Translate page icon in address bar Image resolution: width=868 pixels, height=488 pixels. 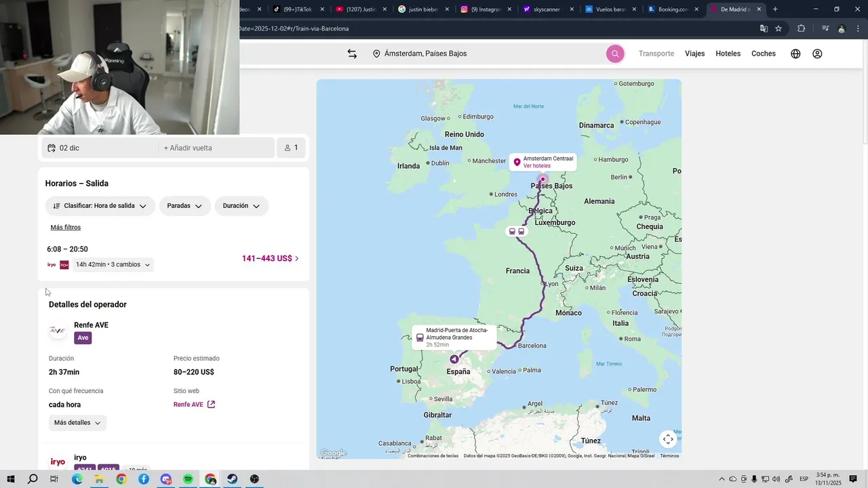pos(764,28)
